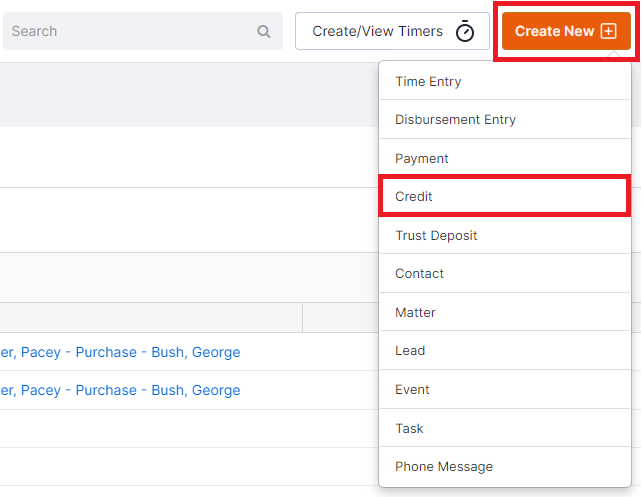The image size is (641, 497).
Task: Click the magnifying glass search icon
Action: pyautogui.click(x=264, y=31)
